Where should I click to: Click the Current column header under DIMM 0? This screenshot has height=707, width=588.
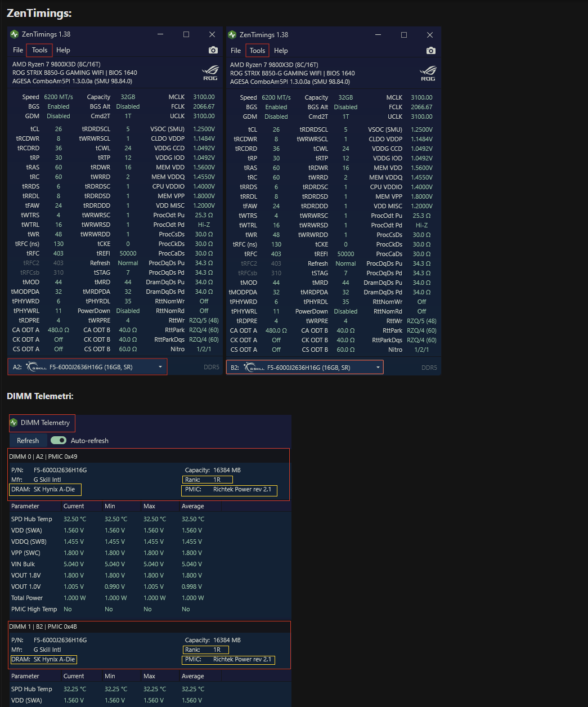coord(74,506)
